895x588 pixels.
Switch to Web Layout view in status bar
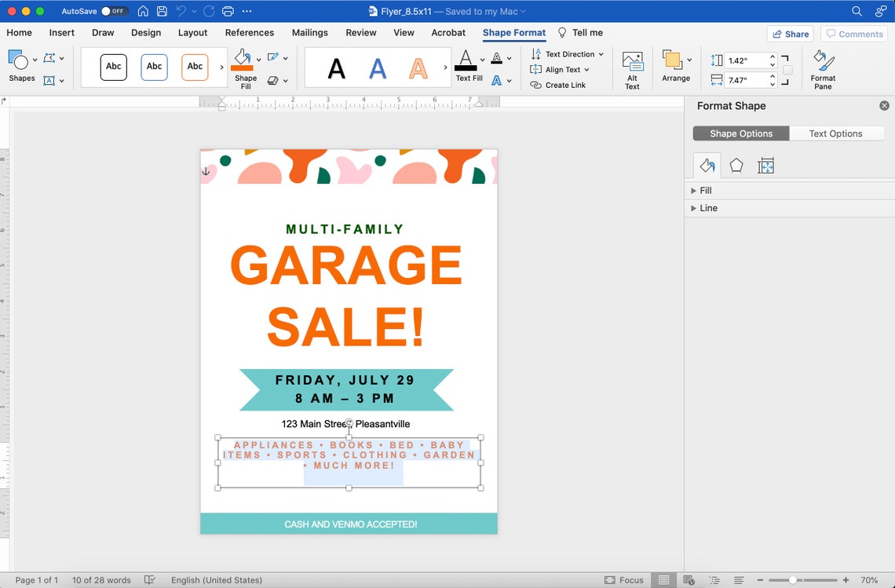click(688, 579)
